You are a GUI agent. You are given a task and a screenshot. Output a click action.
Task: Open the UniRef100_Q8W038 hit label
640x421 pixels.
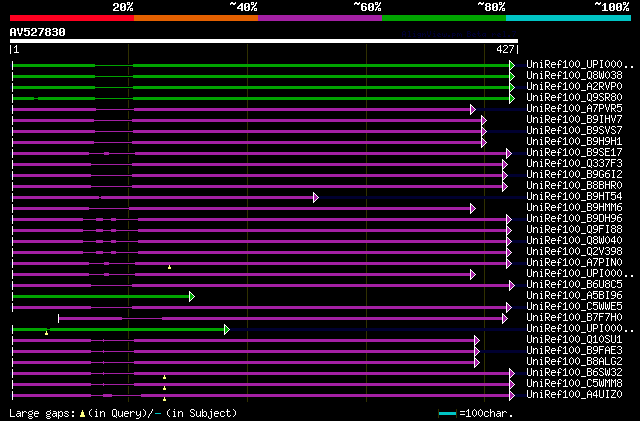tap(574, 76)
